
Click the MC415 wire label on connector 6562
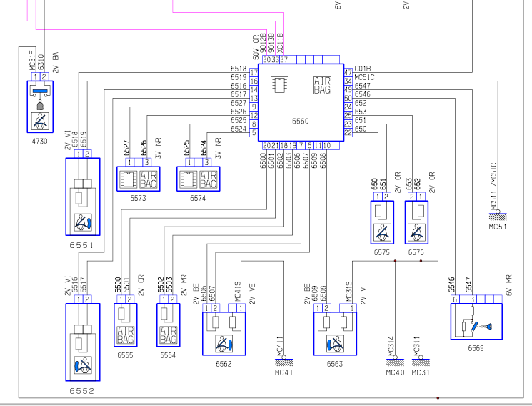point(238,292)
